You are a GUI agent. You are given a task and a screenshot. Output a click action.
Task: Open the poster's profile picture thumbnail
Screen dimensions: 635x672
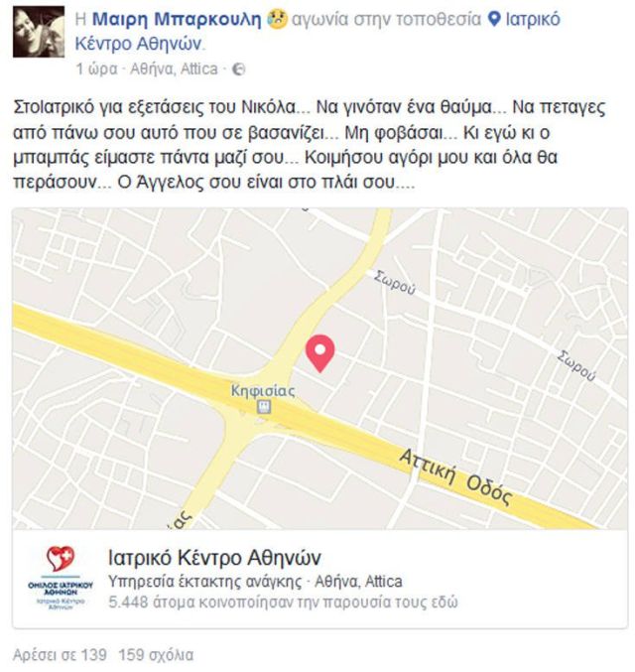pos(39,32)
